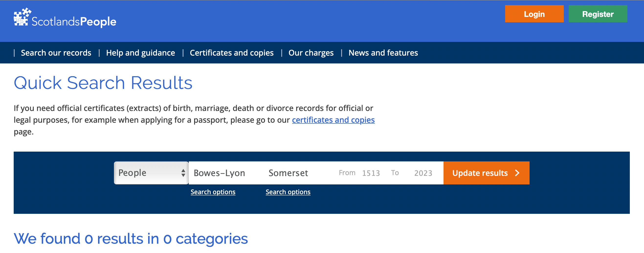This screenshot has height=253, width=644.
Task: Click the green Register button
Action: tap(598, 14)
